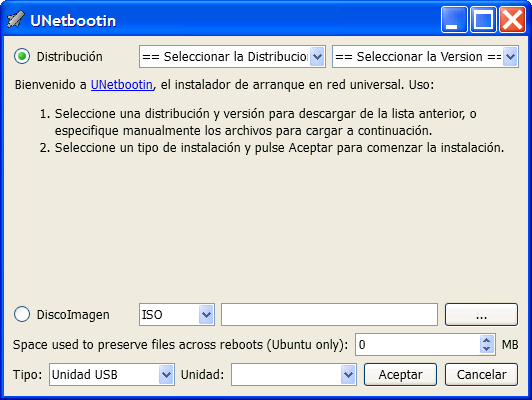Screen dimensions: 532x400
Task: Click the browse button labeled with three dots
Action: [481, 315]
